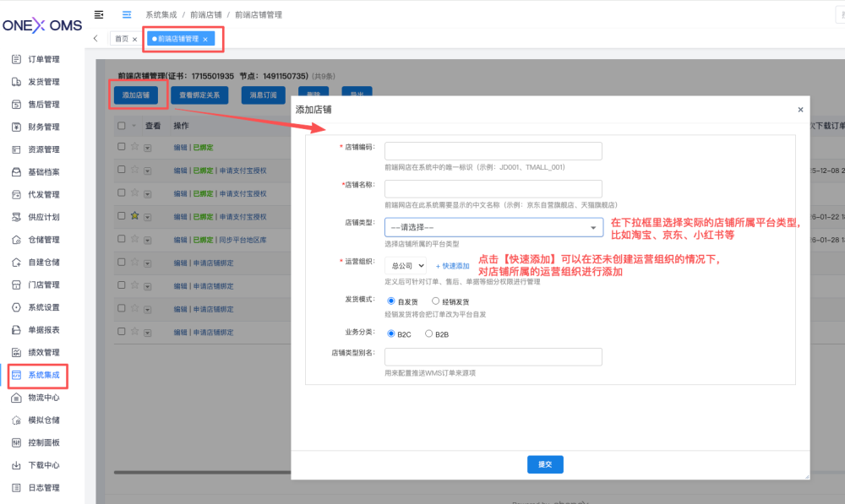Close the 添加店铺 dialog
845x504 pixels.
(800, 109)
